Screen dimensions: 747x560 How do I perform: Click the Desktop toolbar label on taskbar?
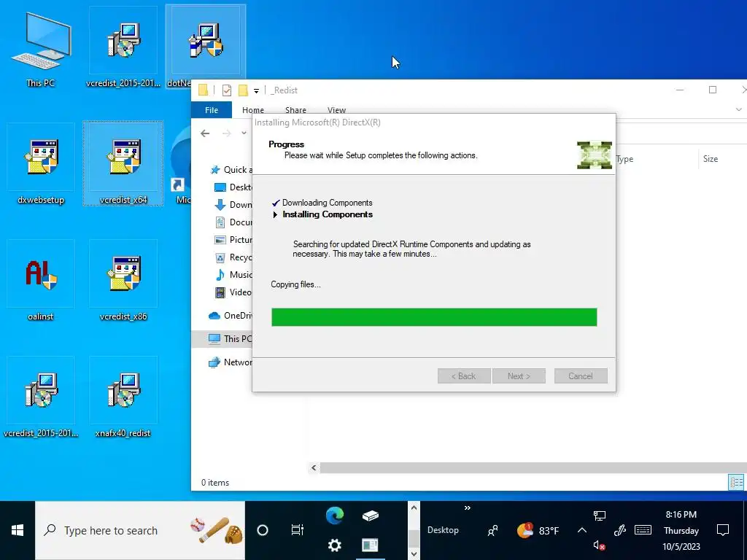coord(443,530)
